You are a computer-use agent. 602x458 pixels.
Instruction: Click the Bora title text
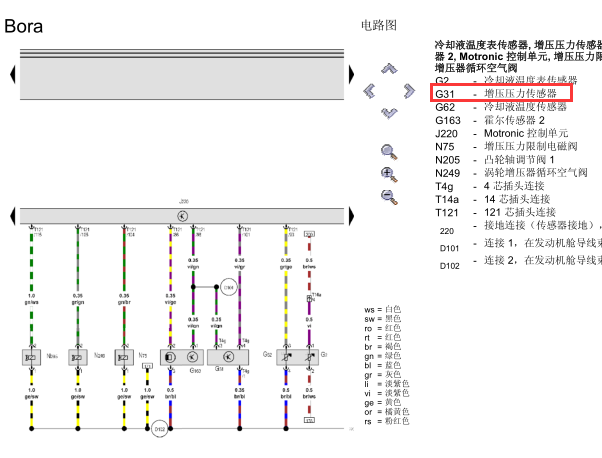click(x=23, y=26)
